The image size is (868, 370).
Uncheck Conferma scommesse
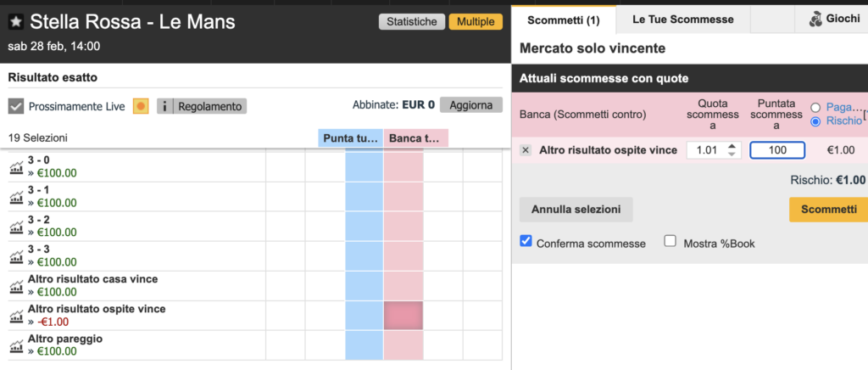click(526, 241)
